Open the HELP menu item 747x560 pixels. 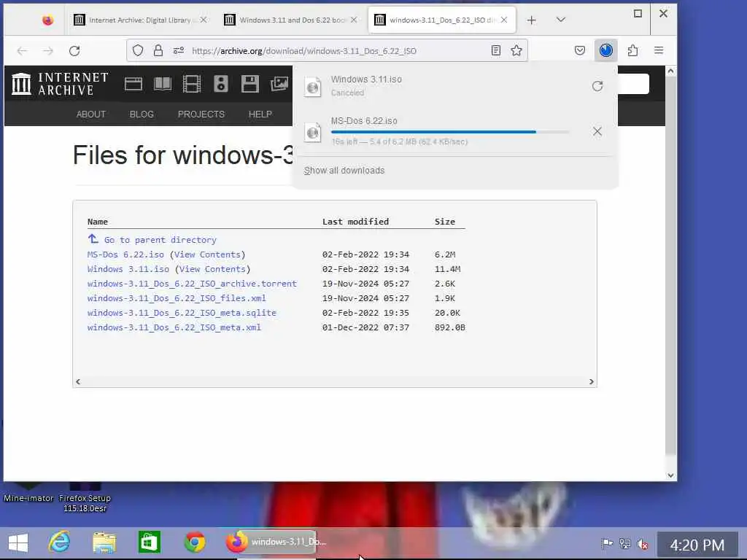point(260,114)
